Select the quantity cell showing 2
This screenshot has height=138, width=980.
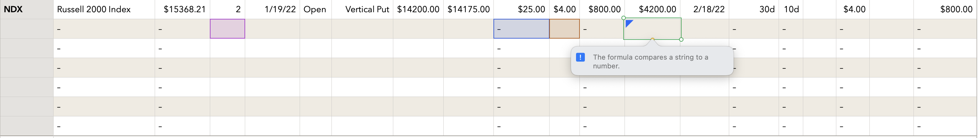point(228,9)
